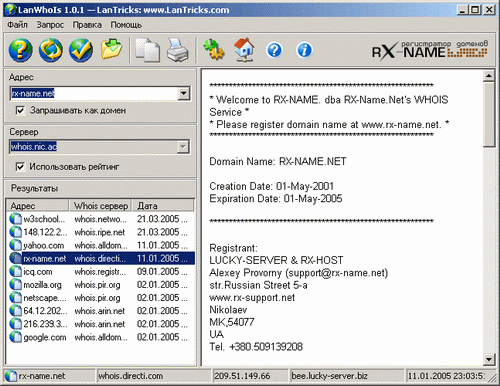Sort results by the Дата column header

click(x=163, y=205)
